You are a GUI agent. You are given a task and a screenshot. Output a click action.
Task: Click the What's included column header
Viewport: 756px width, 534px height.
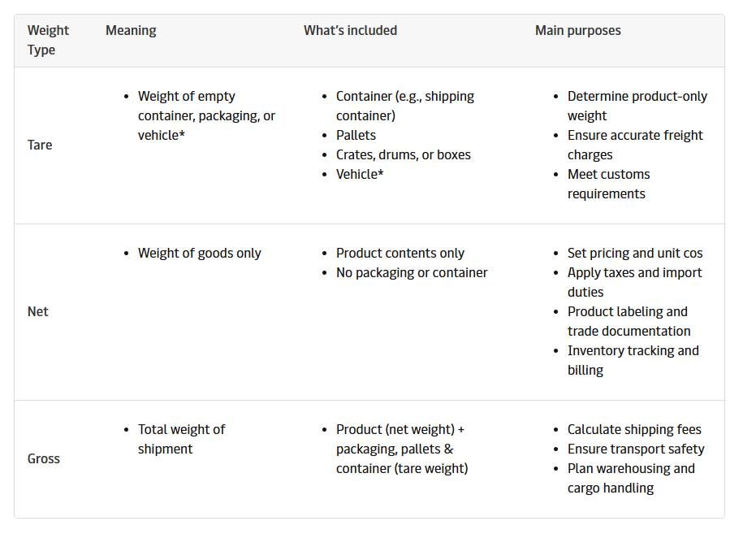tap(350, 30)
